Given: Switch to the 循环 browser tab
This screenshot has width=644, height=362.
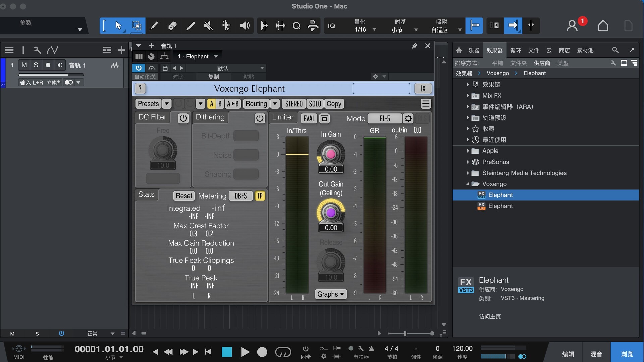Looking at the screenshot, I should click(516, 50).
